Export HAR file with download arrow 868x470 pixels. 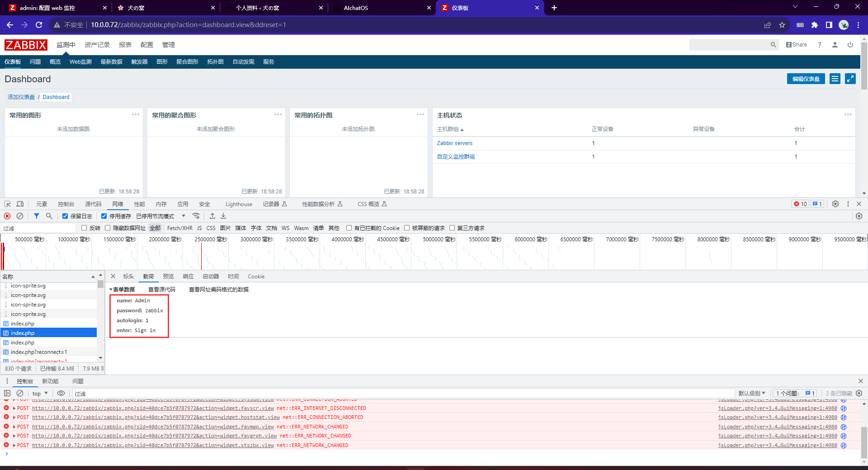223,216
